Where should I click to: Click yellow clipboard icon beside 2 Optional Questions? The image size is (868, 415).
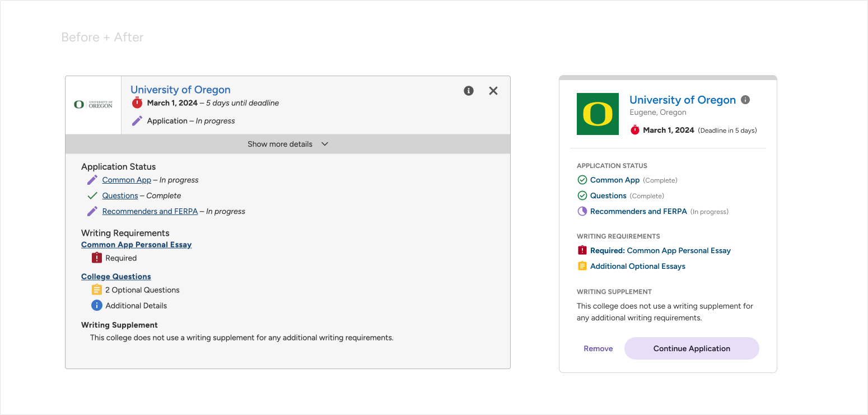[x=97, y=290]
